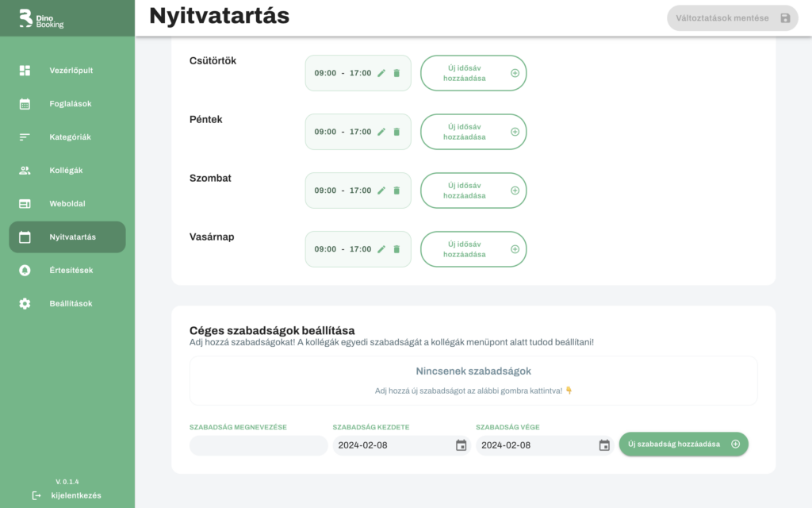Navigate to Kollégák page
Image resolution: width=812 pixels, height=508 pixels.
tap(67, 171)
